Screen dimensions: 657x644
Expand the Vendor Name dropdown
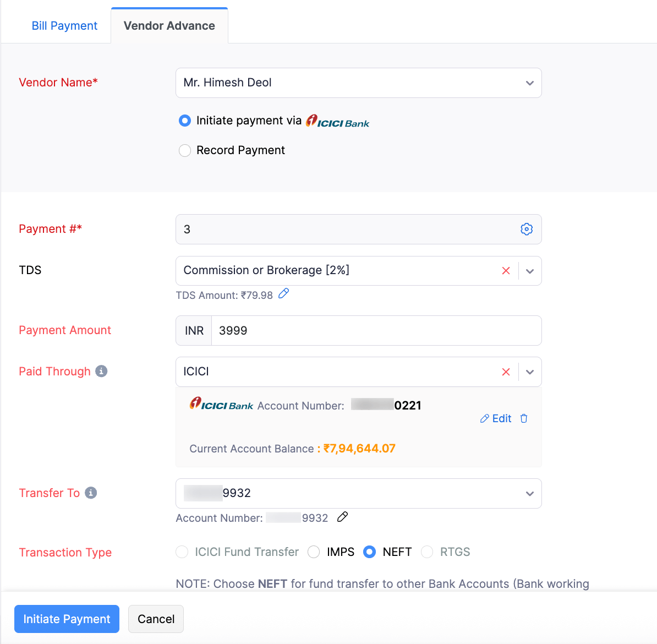[529, 83]
